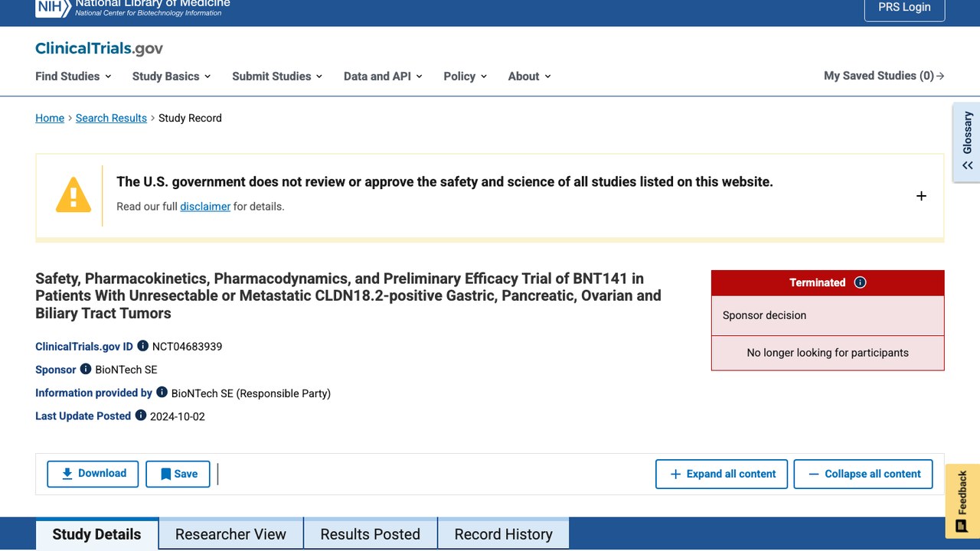Screen dimensions: 980x551
Task: Click the PRS Login button
Action: 904,8
